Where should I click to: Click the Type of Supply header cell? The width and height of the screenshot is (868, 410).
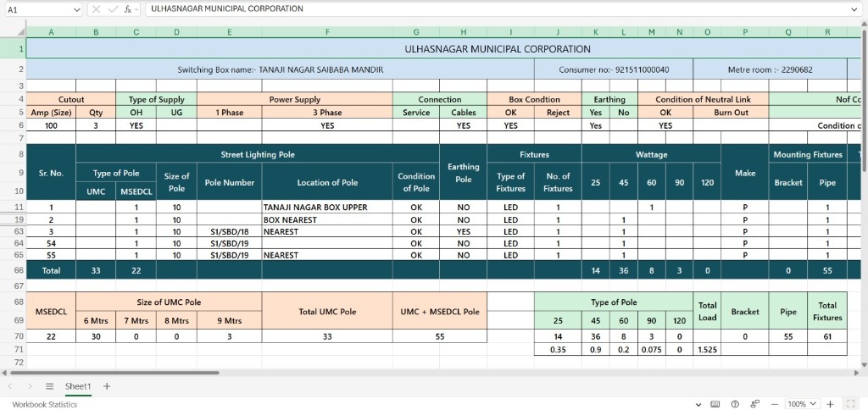[156, 100]
